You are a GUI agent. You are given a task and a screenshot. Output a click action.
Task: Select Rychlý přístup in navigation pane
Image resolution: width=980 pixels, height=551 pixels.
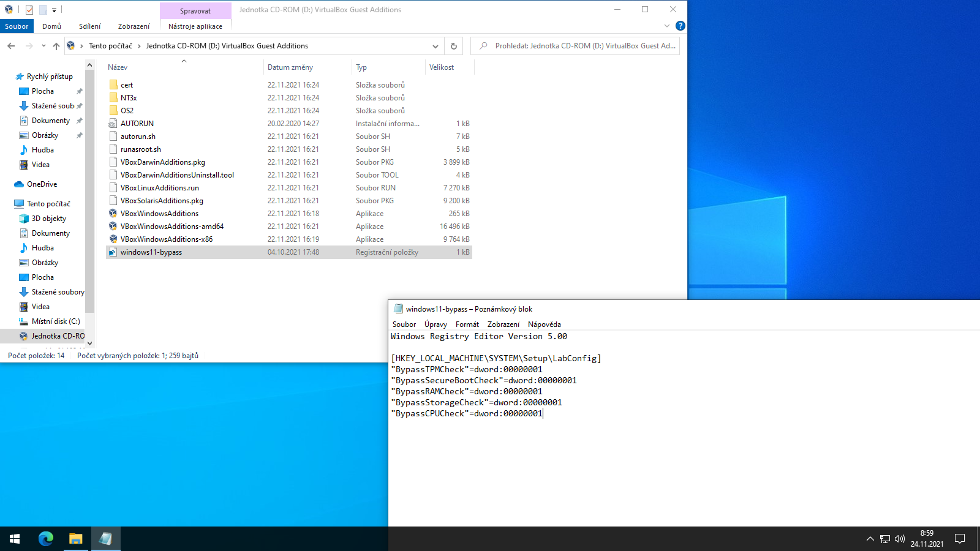(50, 77)
